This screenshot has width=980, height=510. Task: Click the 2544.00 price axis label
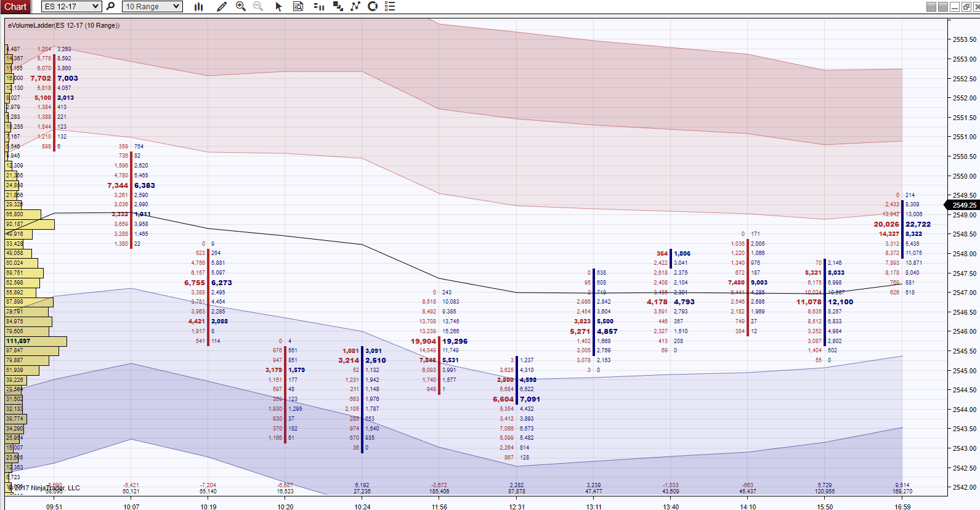pos(965,410)
